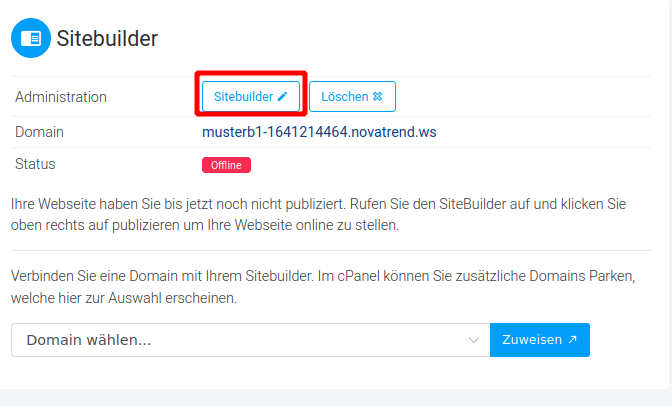Select the Status row label
Screen dimensions: 672x406
tap(35, 164)
